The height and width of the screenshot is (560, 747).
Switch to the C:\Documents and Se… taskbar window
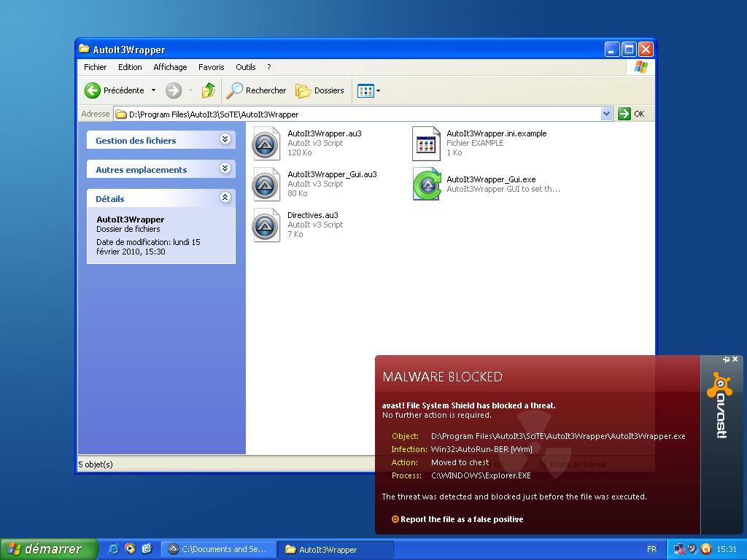219,549
